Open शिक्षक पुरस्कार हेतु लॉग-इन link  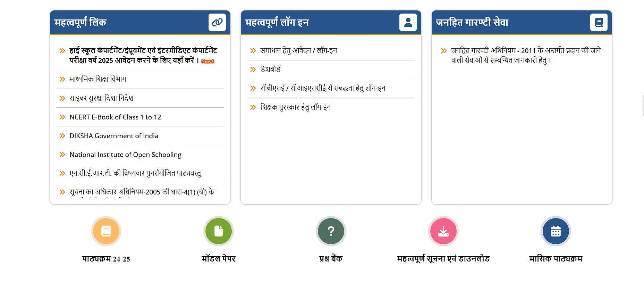(296, 107)
